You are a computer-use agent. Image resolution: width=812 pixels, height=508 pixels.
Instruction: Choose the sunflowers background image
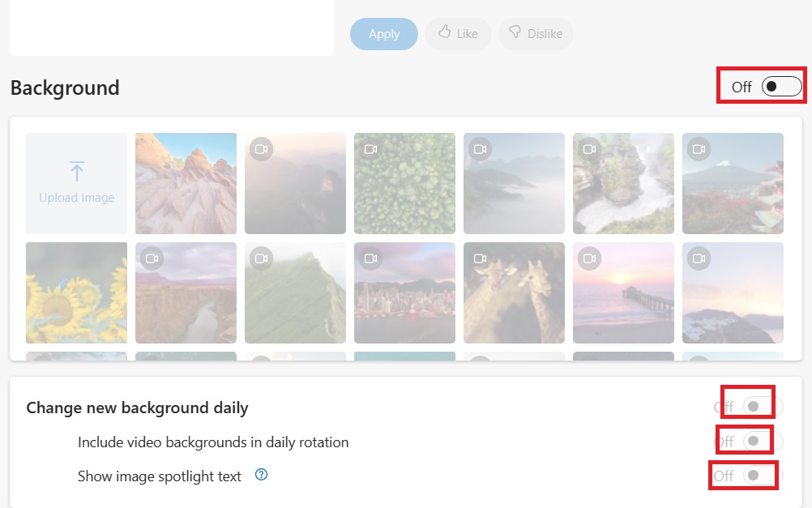76,292
